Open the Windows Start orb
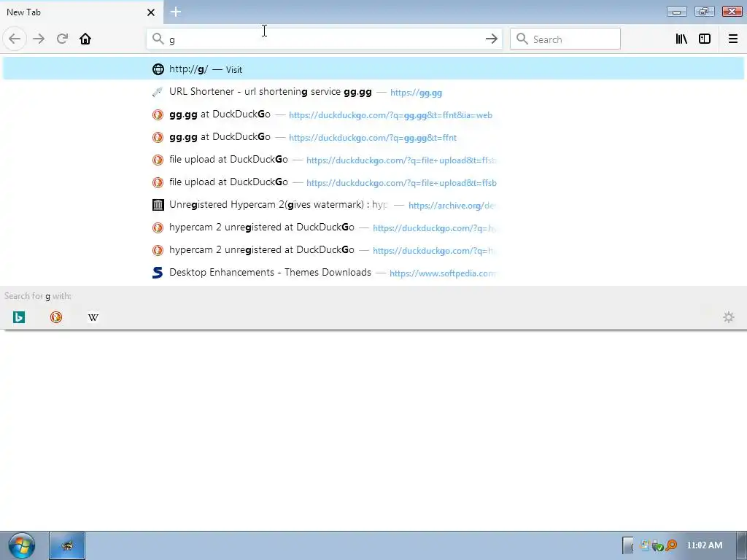 tap(21, 545)
